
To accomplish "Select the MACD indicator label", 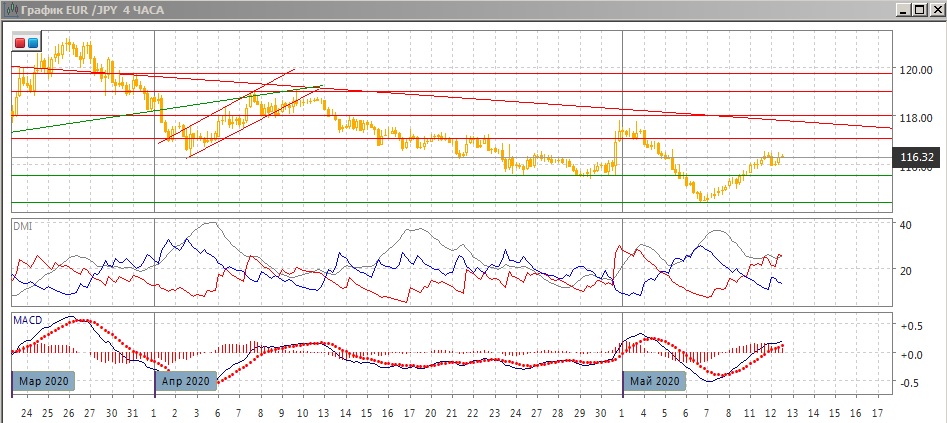I will [27, 318].
